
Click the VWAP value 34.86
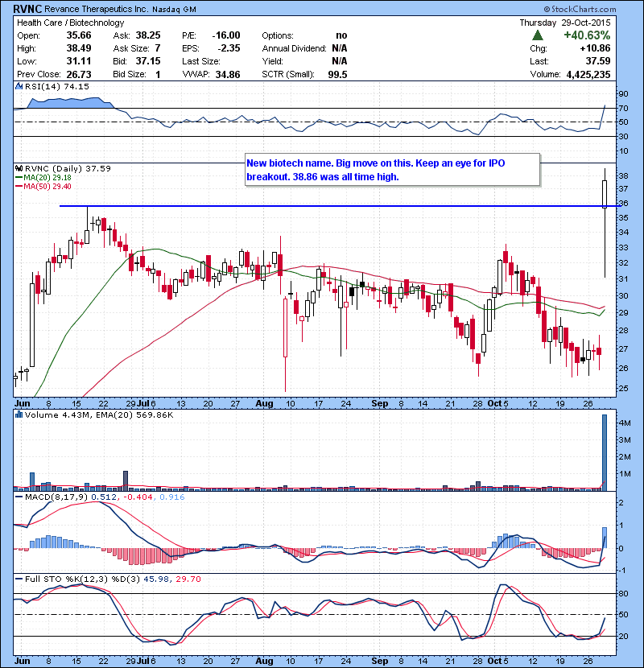(x=228, y=75)
